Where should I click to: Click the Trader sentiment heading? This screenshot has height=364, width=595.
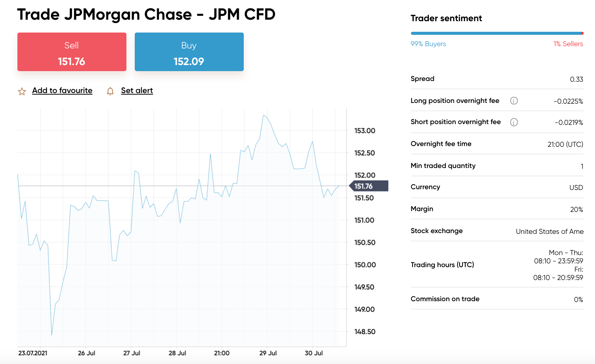pyautogui.click(x=446, y=18)
